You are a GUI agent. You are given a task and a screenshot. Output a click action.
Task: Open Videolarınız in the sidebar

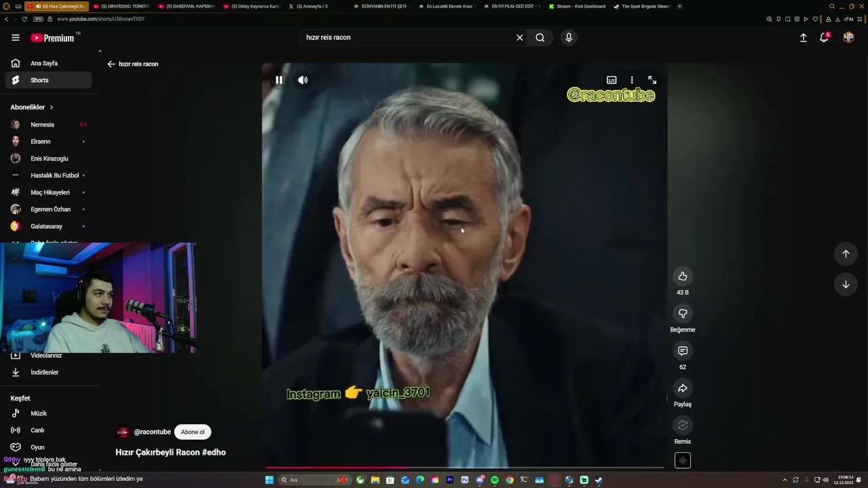point(48,356)
